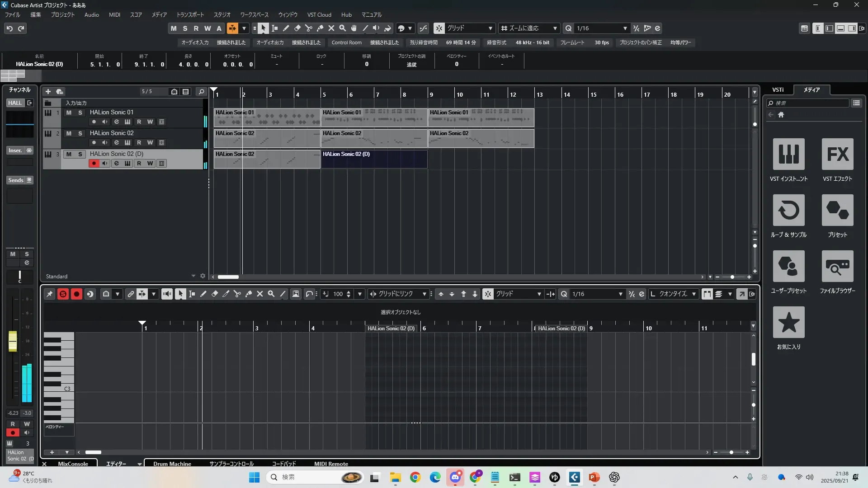Screen dimensions: 868x488
Task: Mute the HALion Sonic 01 track
Action: [x=69, y=113]
